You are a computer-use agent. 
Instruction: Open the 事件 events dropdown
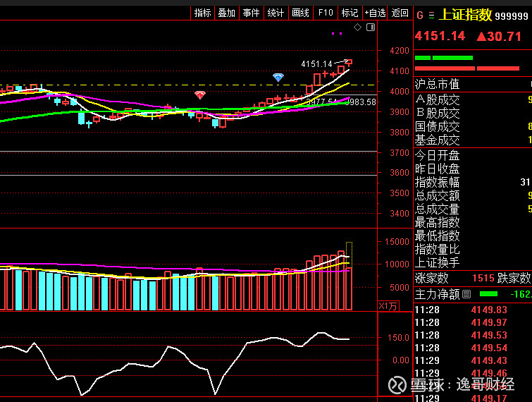point(251,13)
